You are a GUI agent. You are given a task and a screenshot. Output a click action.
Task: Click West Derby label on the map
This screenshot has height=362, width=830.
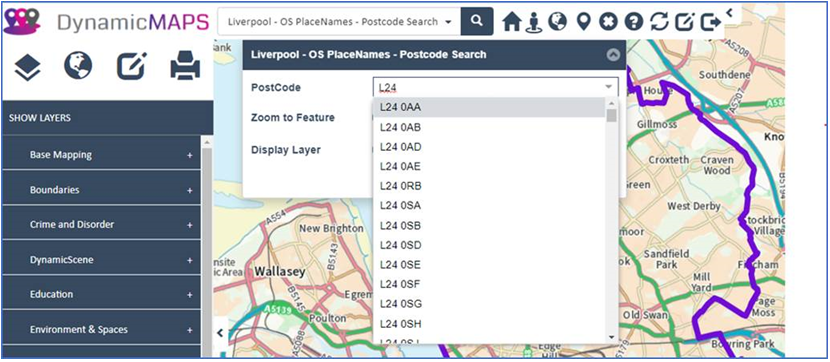pyautogui.click(x=694, y=206)
